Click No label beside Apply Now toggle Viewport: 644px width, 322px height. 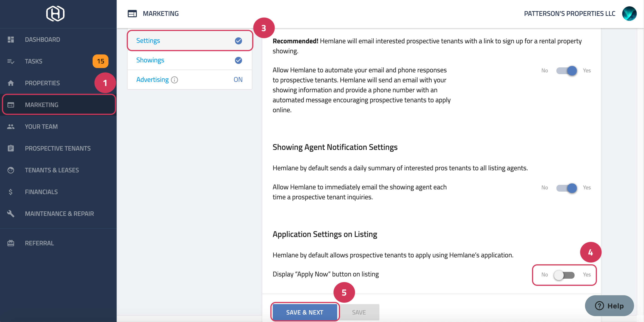click(x=545, y=275)
